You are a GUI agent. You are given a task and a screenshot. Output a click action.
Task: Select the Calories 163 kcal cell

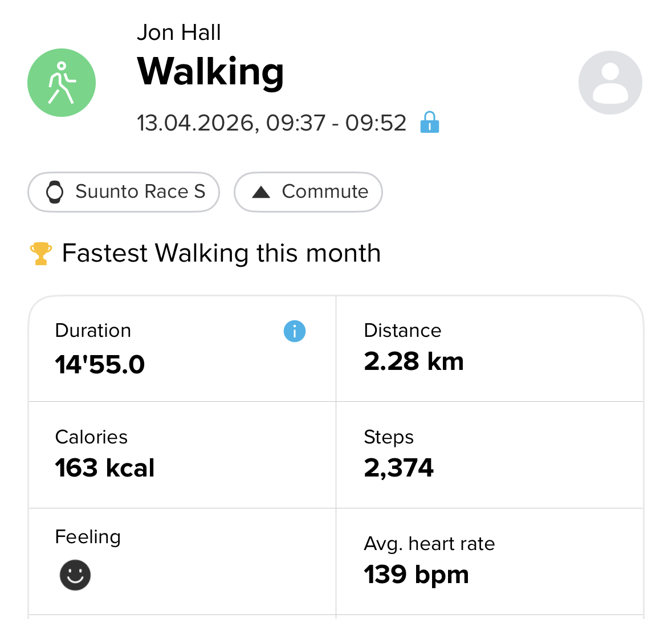[x=181, y=455]
